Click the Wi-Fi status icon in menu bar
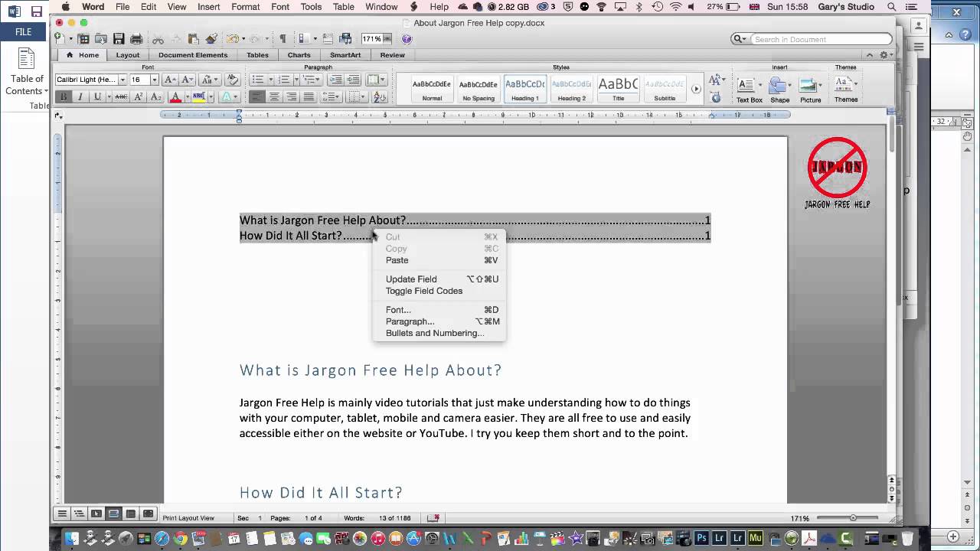Image resolution: width=980 pixels, height=551 pixels. pyautogui.click(x=675, y=7)
